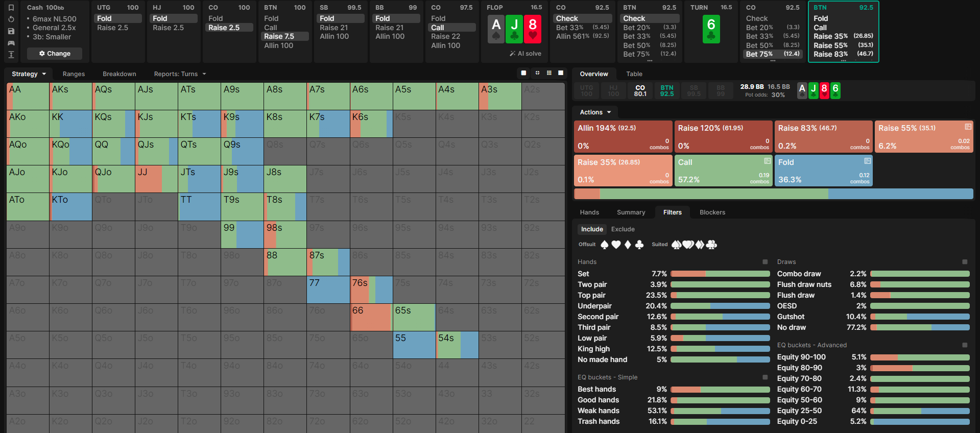Select the rightmost square view icon
This screenshot has height=433, width=980.
(x=561, y=73)
